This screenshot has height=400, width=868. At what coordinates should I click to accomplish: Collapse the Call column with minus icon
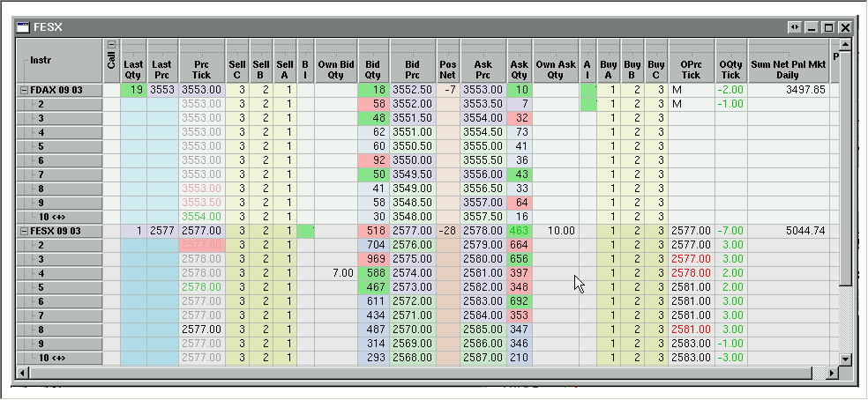pos(111,45)
